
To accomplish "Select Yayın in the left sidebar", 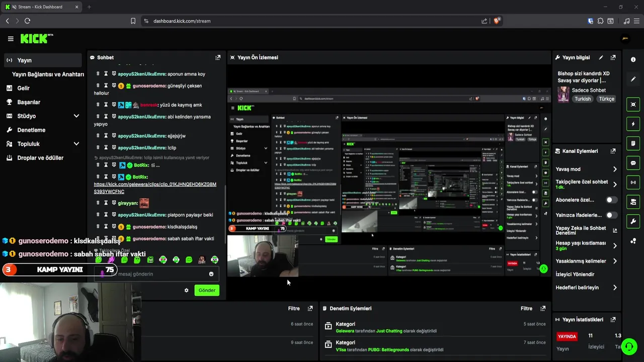I will [x=42, y=60].
